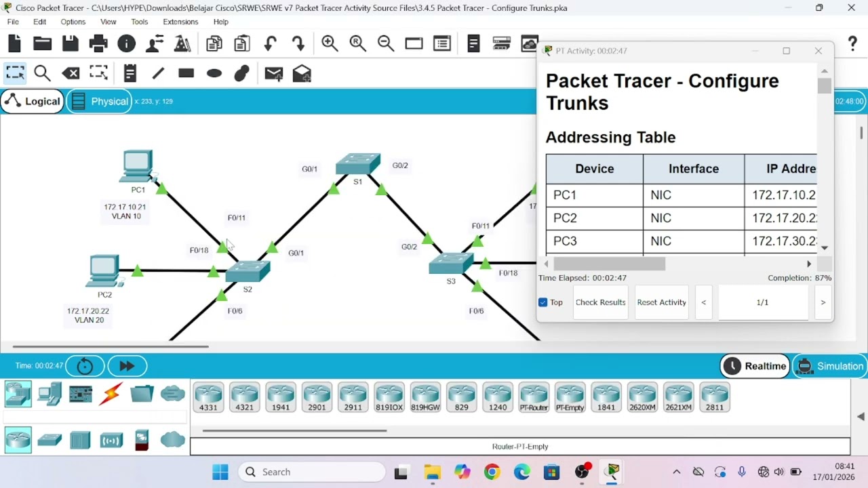The width and height of the screenshot is (868, 488).
Task: Click Fast Forward Time button
Action: (x=127, y=366)
